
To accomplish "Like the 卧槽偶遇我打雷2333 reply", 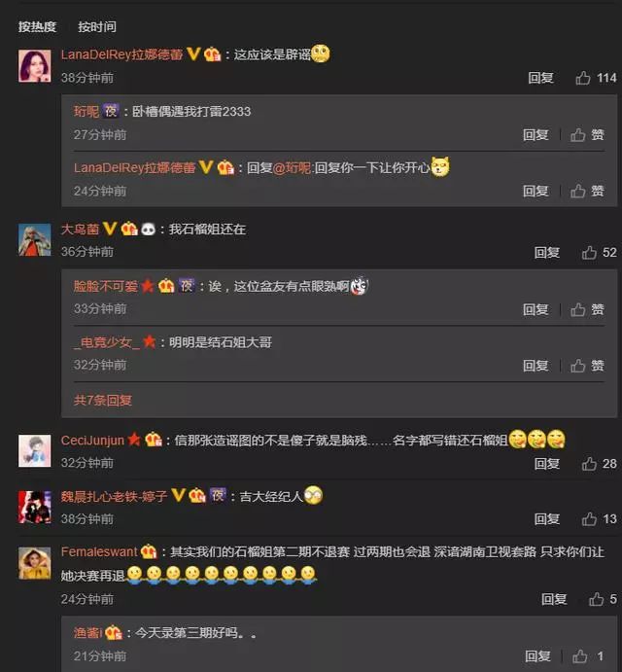I will (x=587, y=135).
